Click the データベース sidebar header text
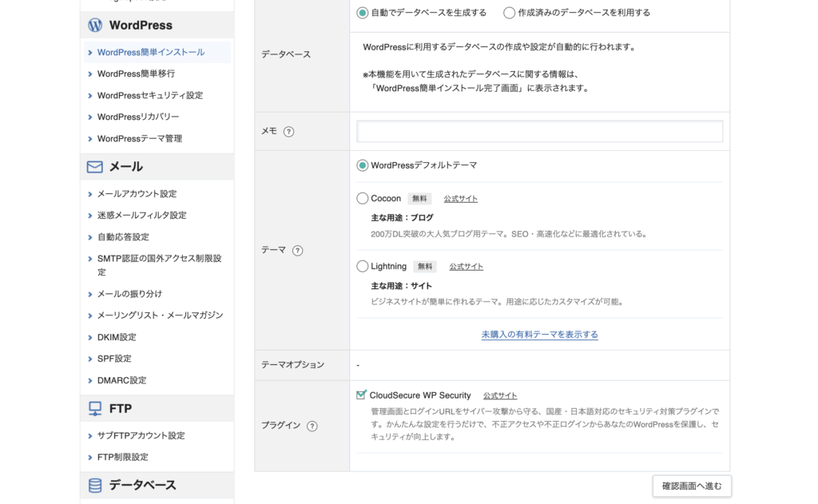The height and width of the screenshot is (504, 818). click(x=142, y=485)
